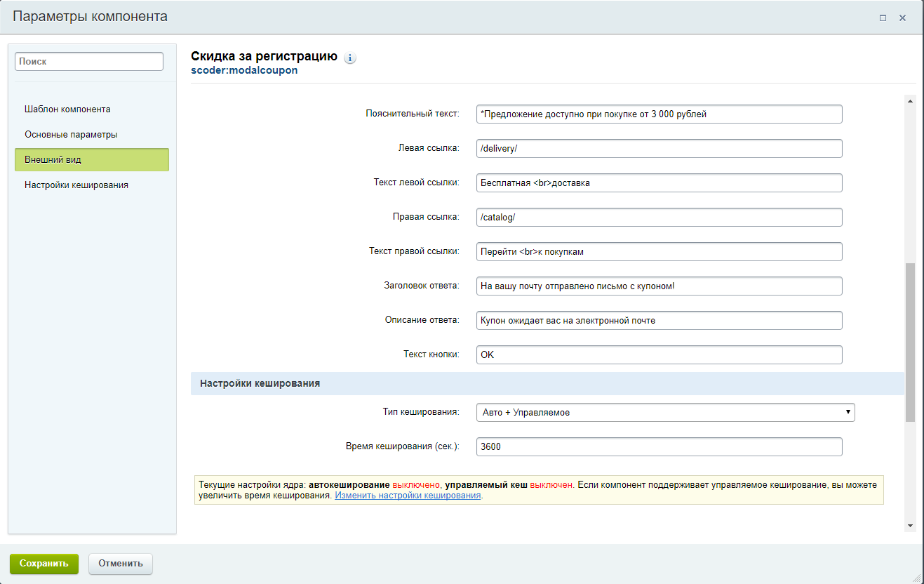
Task: Click the info icon next to component title
Action: [350, 58]
